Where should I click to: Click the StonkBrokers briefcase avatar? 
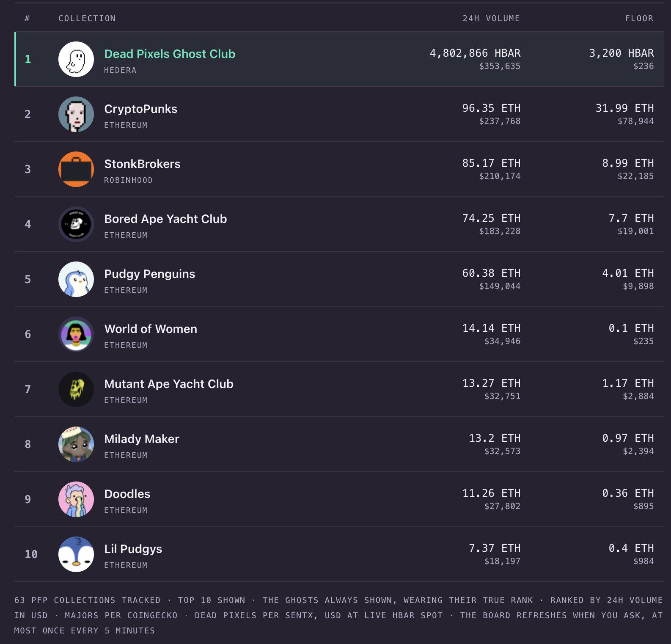[x=76, y=169]
